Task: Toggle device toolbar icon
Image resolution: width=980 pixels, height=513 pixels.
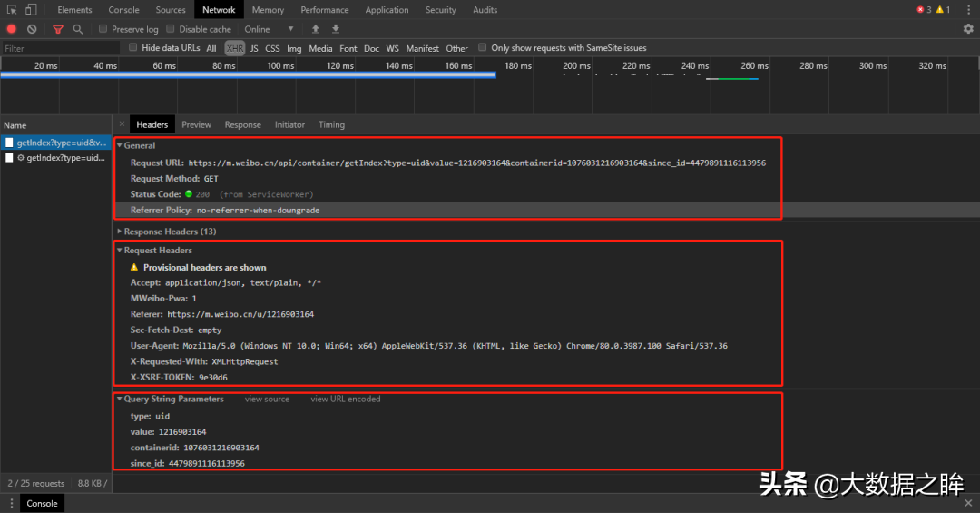Action: (31, 9)
